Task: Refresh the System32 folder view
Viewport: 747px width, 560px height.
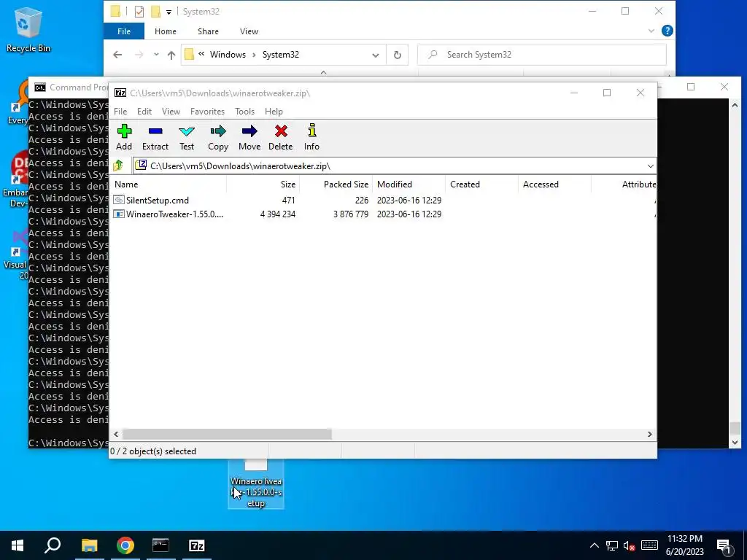Action: [398, 55]
